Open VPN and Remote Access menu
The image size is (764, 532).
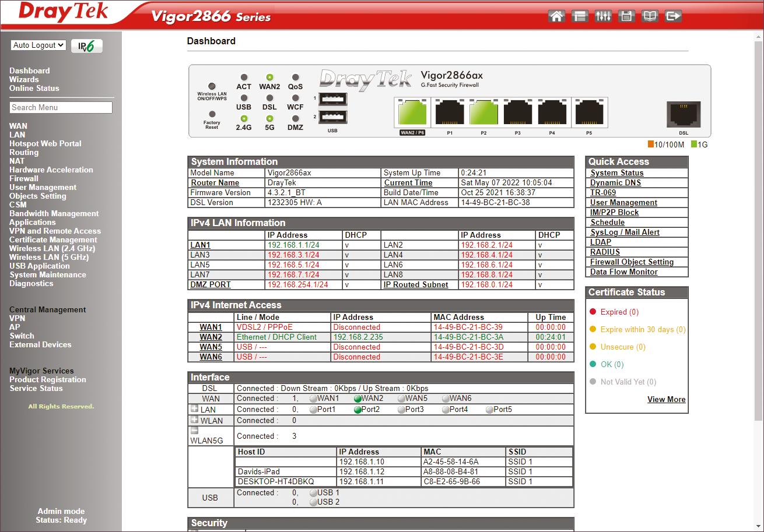[55, 231]
